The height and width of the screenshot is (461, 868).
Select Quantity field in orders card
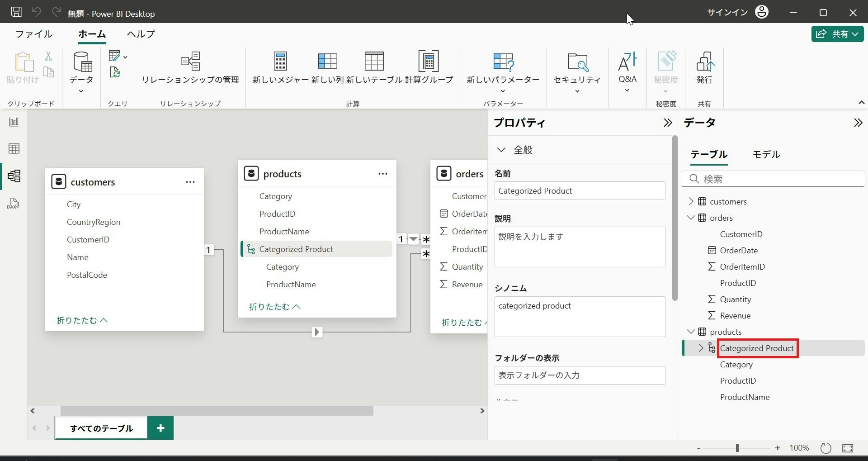point(467,266)
